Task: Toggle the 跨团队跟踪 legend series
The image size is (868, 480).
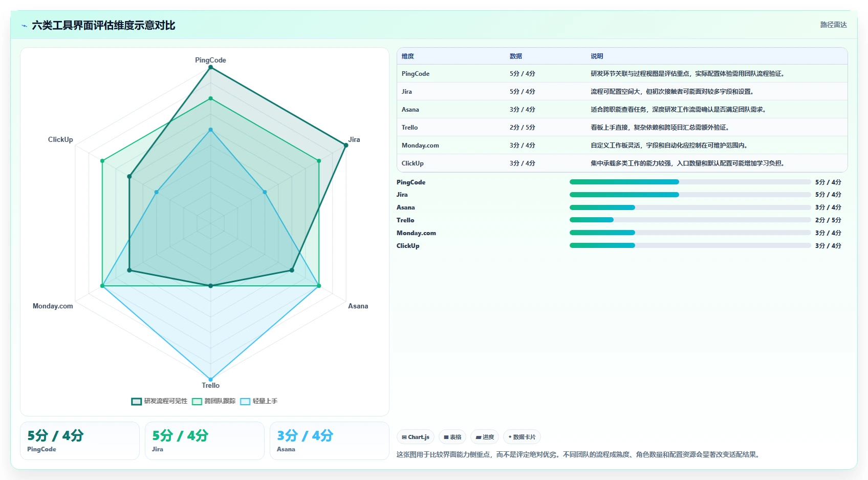Action: [213, 401]
